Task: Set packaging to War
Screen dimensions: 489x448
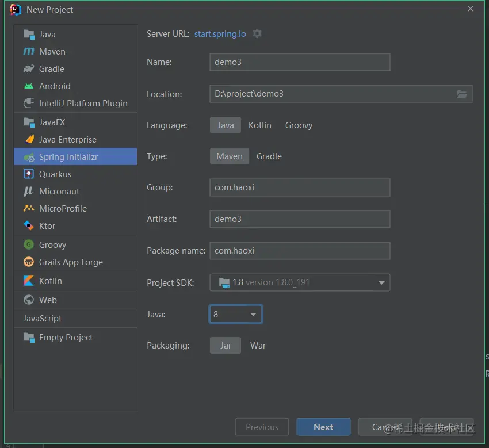Action: click(x=258, y=346)
